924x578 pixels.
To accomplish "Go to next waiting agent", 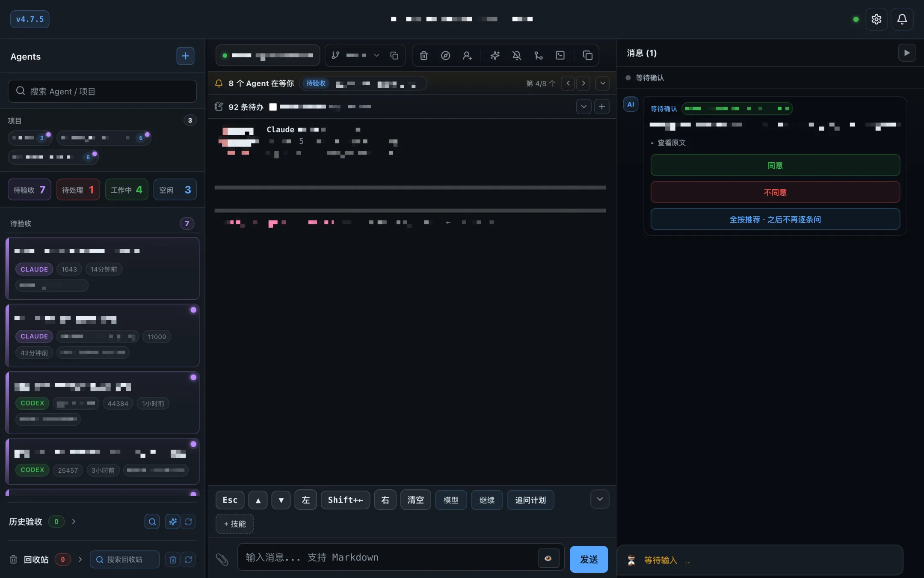I will pyautogui.click(x=583, y=83).
